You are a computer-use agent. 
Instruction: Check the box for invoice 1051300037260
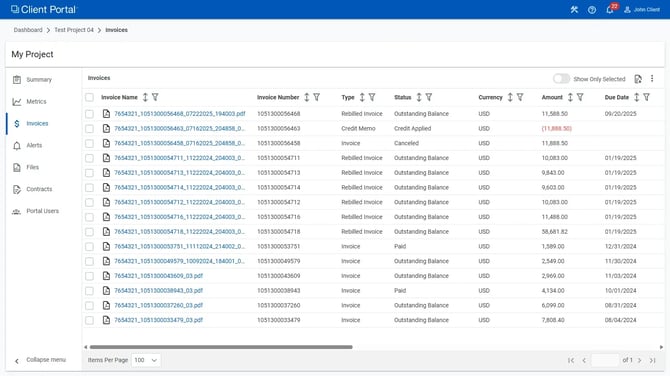pyautogui.click(x=89, y=306)
